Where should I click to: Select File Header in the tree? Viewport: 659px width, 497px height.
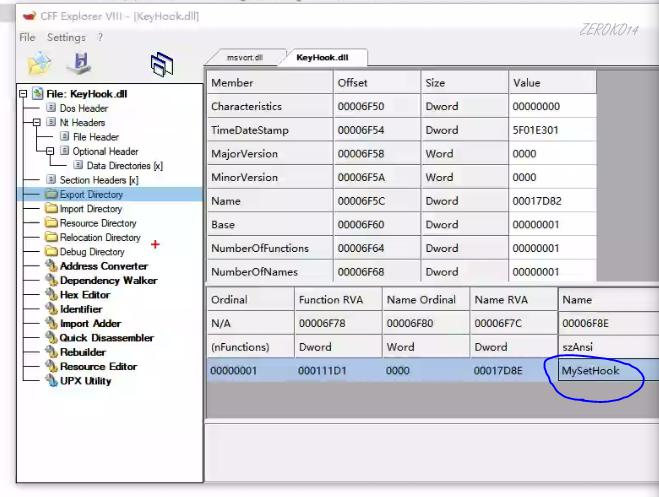click(x=96, y=137)
